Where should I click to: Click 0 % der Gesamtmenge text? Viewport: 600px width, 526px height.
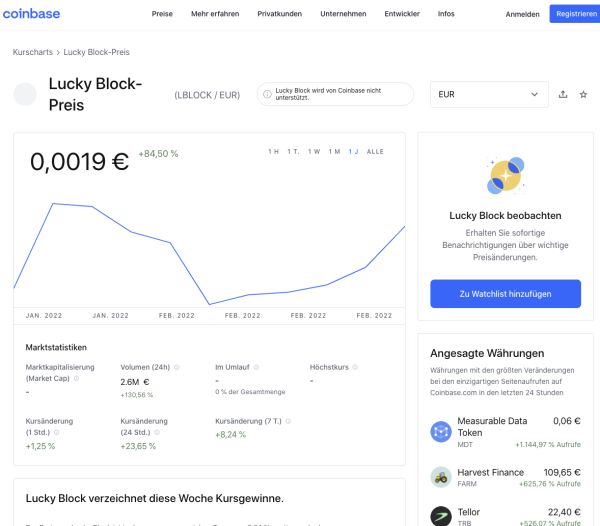(250, 392)
